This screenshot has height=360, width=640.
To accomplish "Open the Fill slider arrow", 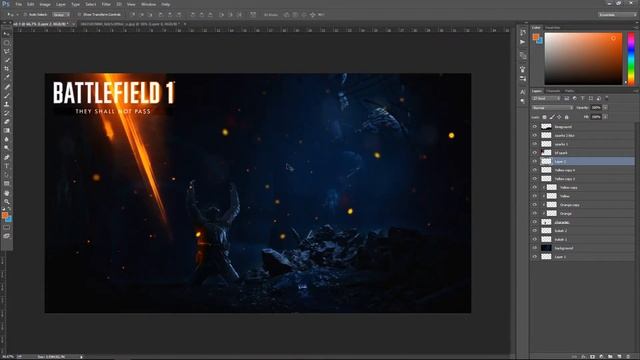I will click(605, 117).
